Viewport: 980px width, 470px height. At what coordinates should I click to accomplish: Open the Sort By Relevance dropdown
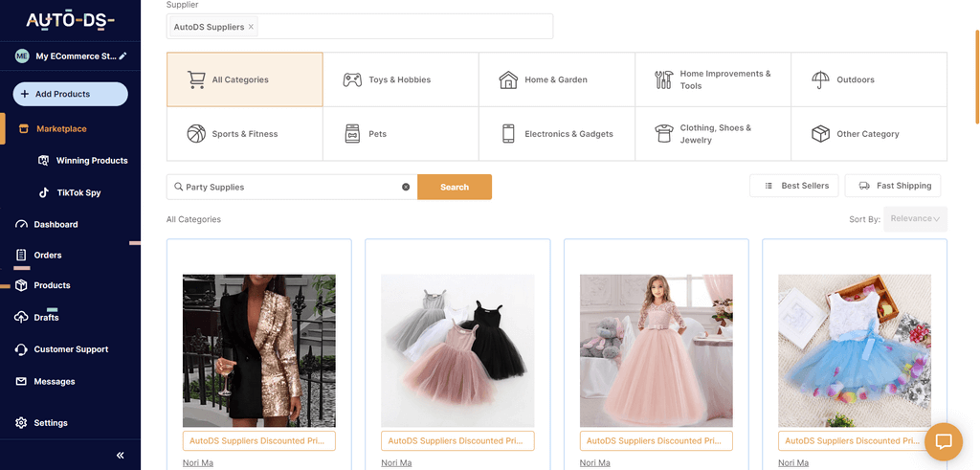click(915, 218)
